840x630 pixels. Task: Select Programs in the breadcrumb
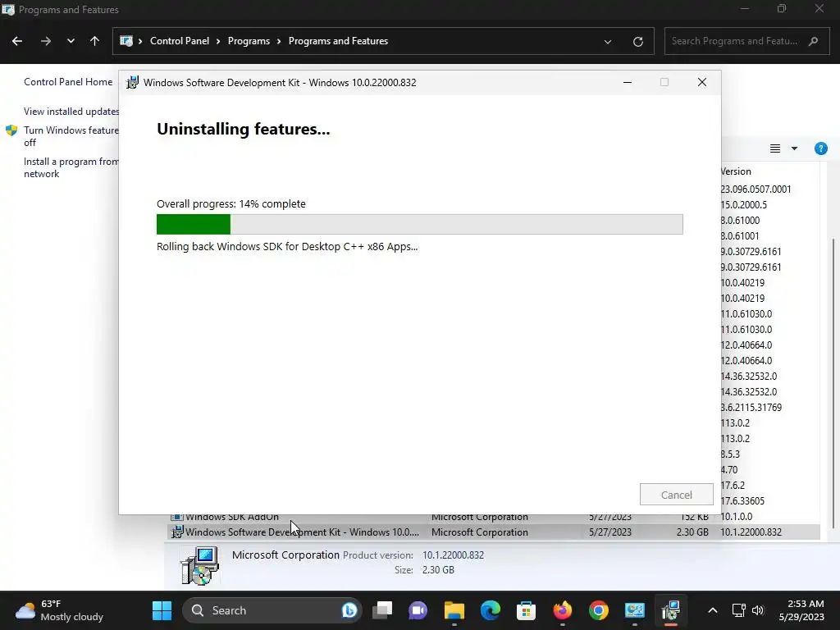click(249, 41)
